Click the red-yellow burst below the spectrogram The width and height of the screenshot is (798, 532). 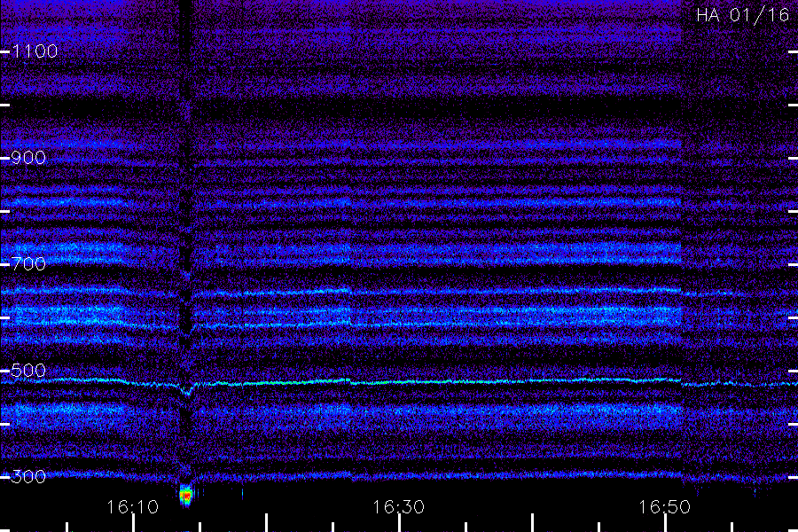(186, 496)
